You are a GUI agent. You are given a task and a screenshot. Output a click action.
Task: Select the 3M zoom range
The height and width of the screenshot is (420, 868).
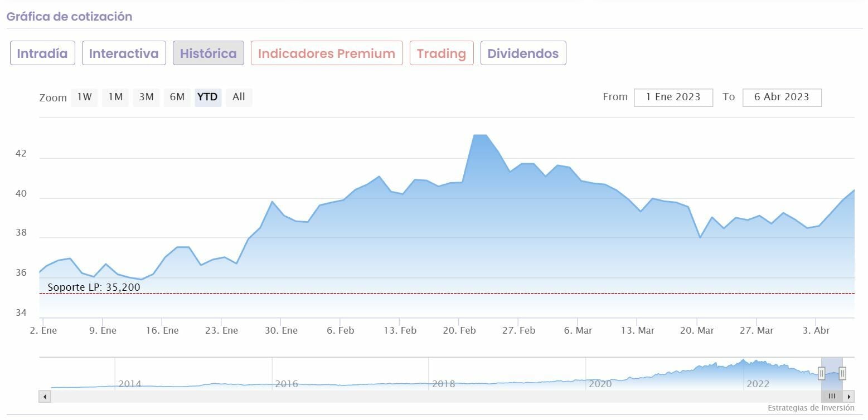pyautogui.click(x=146, y=97)
